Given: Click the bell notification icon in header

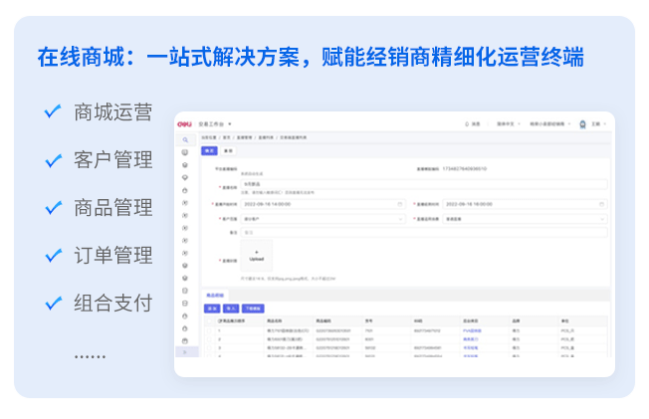Looking at the screenshot, I should point(467,124).
